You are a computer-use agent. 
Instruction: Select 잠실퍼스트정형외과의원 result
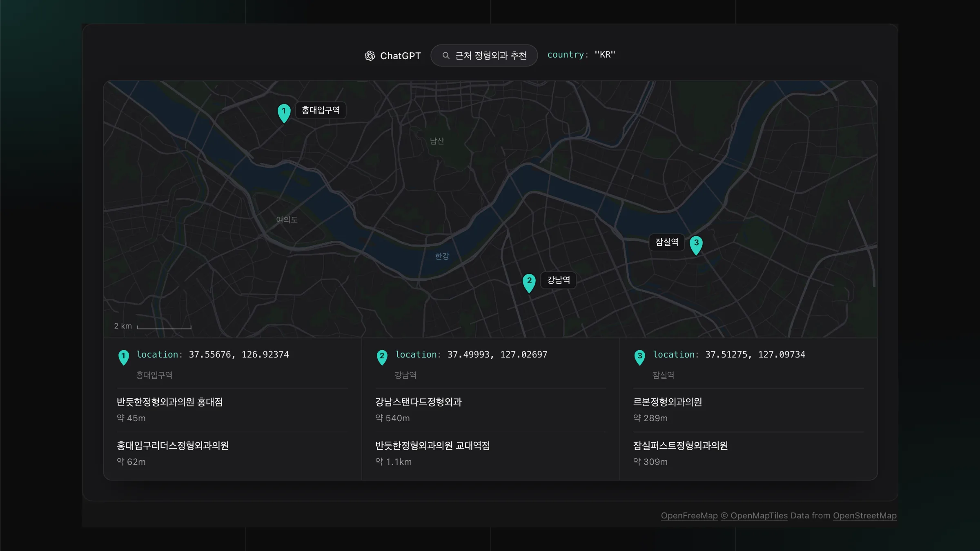pyautogui.click(x=748, y=453)
